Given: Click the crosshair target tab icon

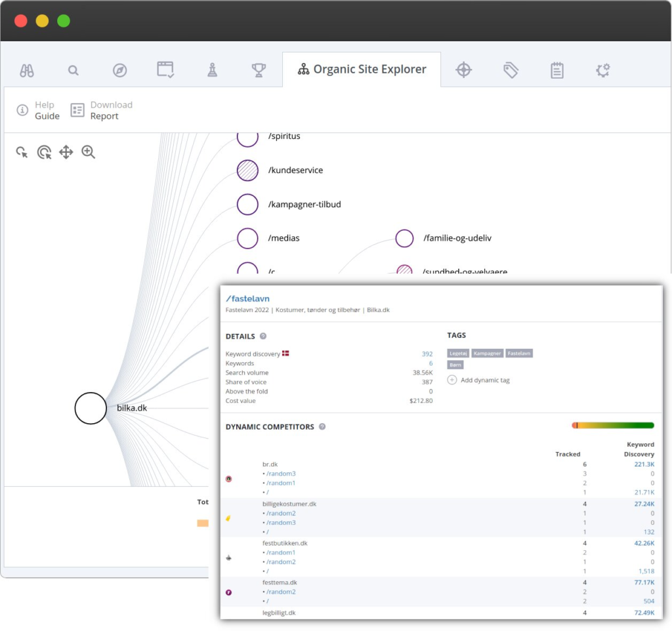Looking at the screenshot, I should pyautogui.click(x=464, y=70).
